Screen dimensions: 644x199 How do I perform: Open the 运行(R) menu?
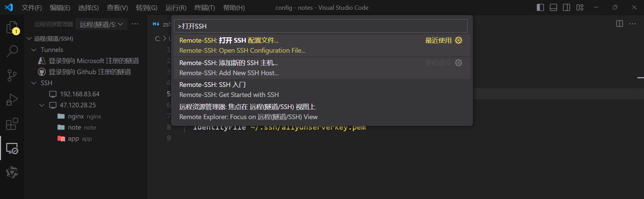pos(176,7)
